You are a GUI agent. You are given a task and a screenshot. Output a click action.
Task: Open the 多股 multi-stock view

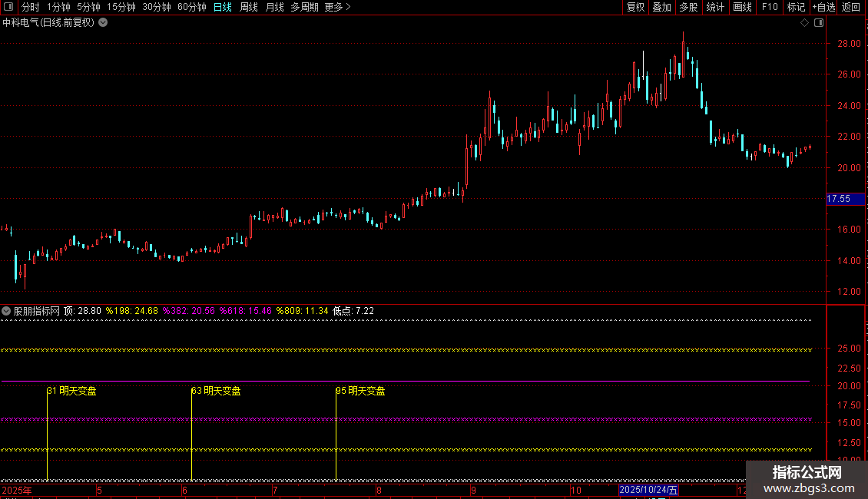(688, 7)
